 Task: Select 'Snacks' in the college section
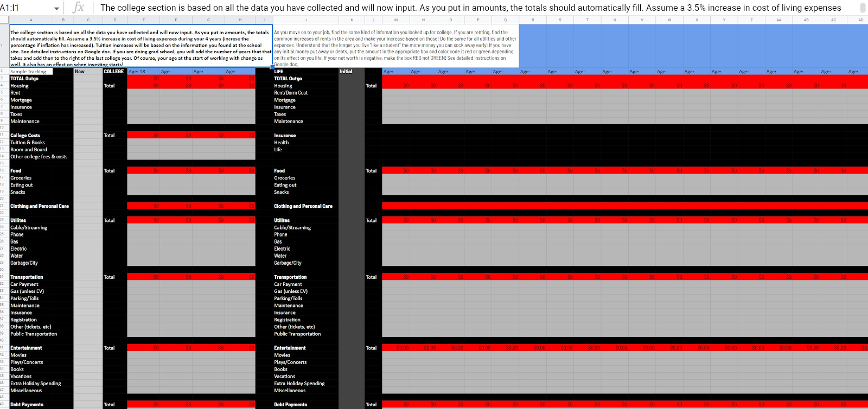coord(18,192)
